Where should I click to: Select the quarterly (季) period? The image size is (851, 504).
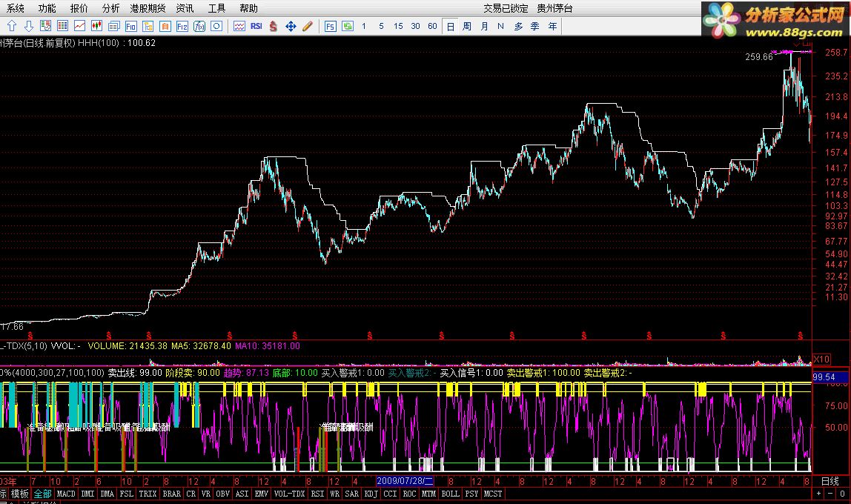pos(535,26)
